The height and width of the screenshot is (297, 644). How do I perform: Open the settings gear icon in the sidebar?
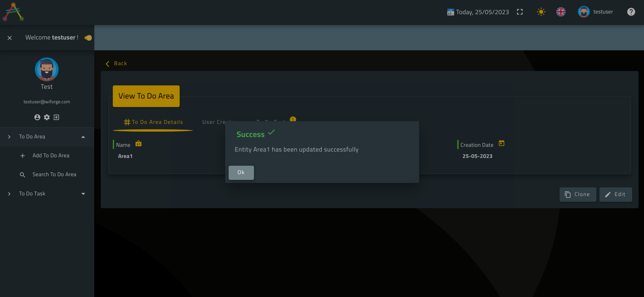(x=47, y=117)
